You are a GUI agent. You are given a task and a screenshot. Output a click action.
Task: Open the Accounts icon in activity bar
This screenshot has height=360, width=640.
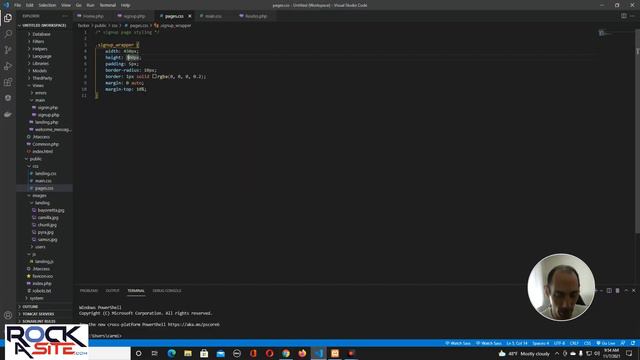[8, 315]
